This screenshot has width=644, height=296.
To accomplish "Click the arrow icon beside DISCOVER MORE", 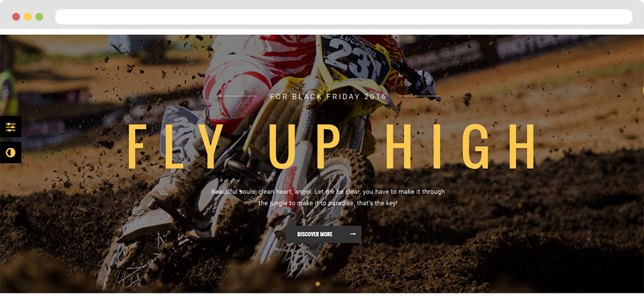I will (353, 234).
